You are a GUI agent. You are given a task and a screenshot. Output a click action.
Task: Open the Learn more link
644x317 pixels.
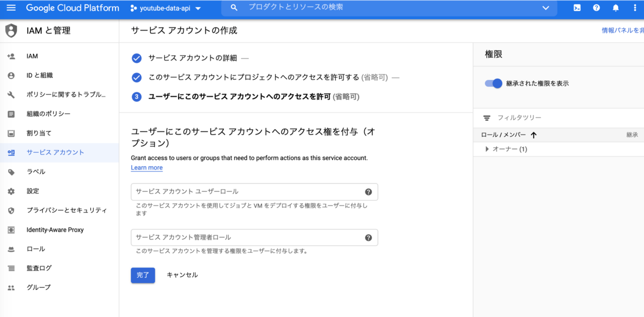point(147,167)
